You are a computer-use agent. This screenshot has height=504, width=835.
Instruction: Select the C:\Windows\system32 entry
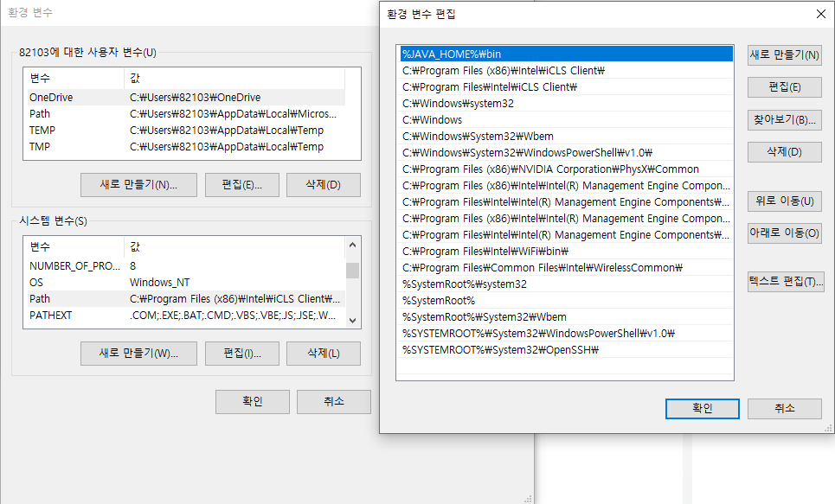tap(567, 104)
